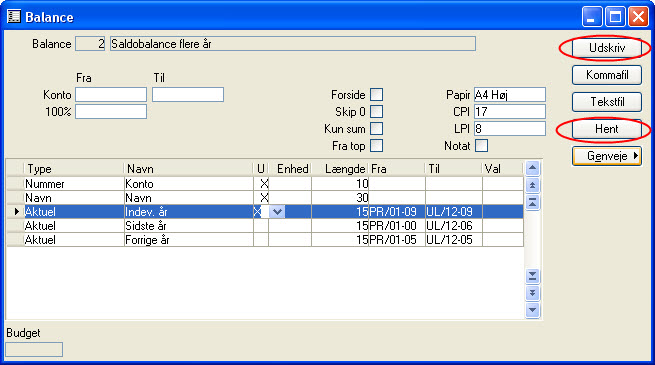Click the Længde value 10 cell
Screen dimensions: 655x365
(340, 184)
